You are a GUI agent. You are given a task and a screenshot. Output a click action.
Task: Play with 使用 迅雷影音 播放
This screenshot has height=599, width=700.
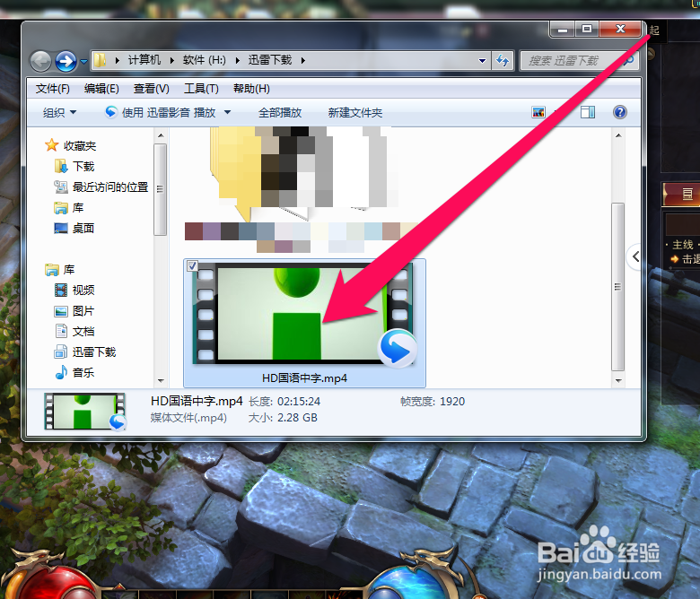tap(161, 112)
